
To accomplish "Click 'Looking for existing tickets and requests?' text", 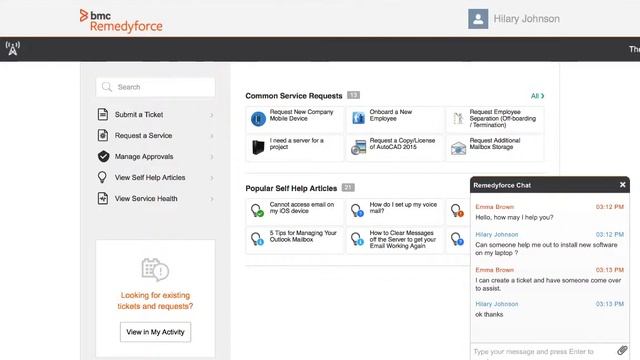I will 155,300.
